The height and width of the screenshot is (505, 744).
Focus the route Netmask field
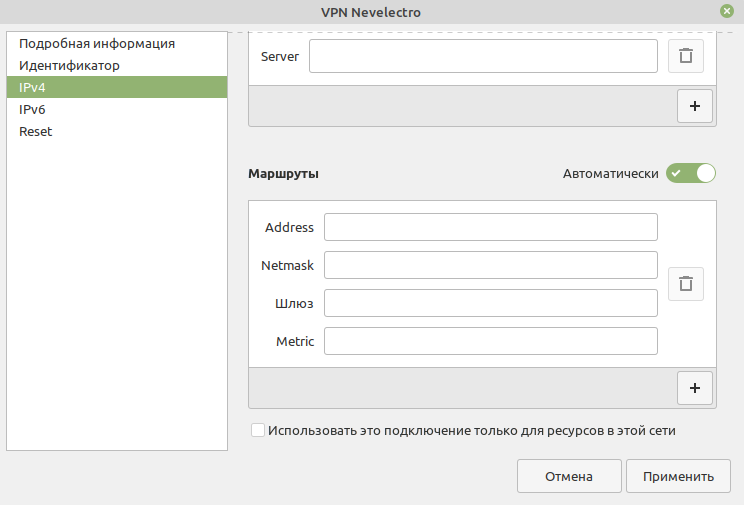point(491,265)
